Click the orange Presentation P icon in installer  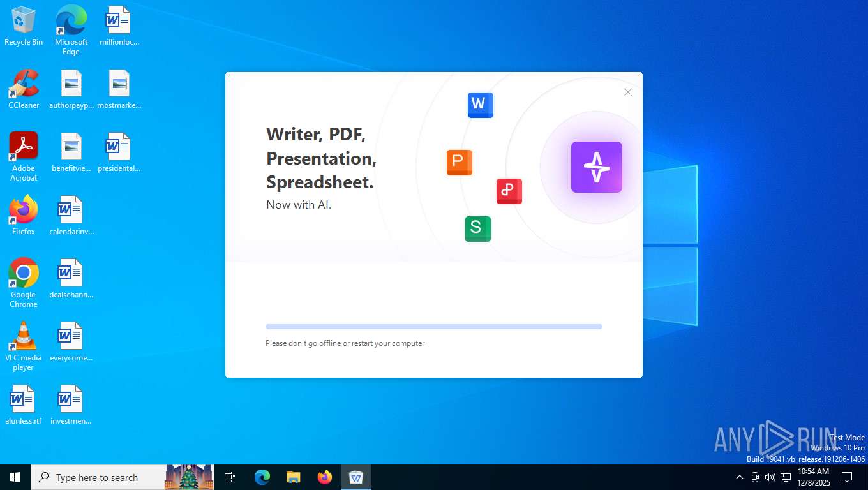click(460, 163)
